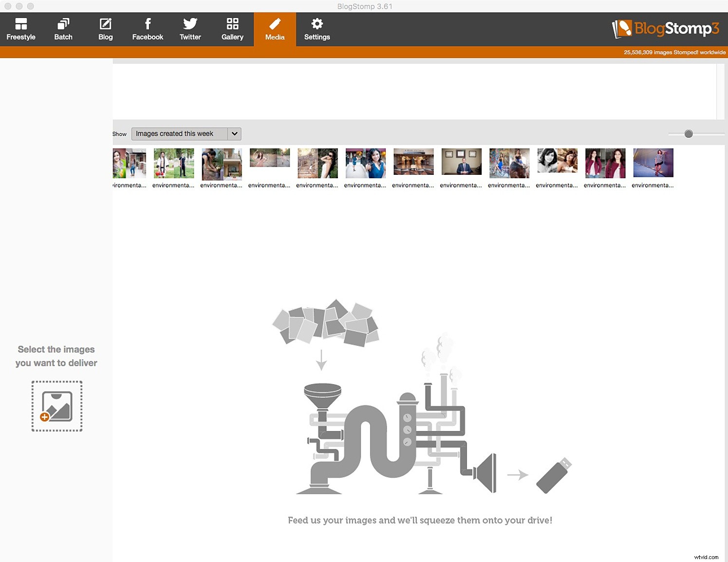Viewport: 728px width, 562px height.
Task: Click the BlogStomp3 logo
Action: click(666, 28)
